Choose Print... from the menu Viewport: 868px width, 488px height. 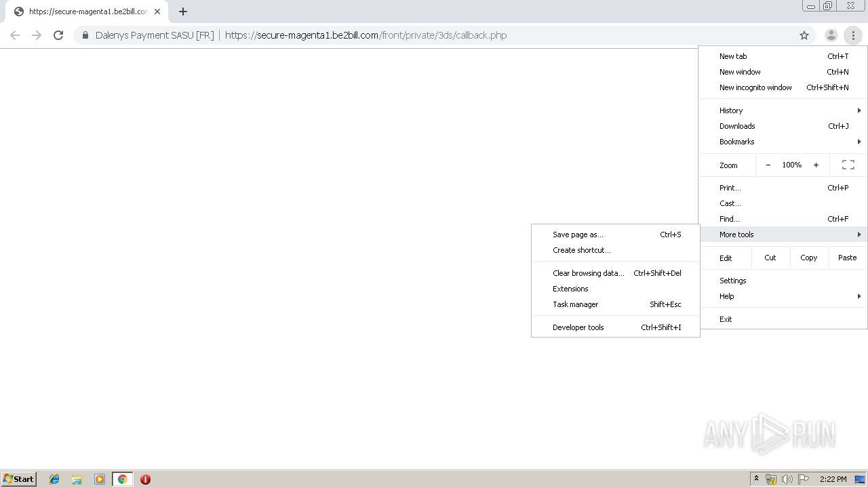(x=783, y=188)
